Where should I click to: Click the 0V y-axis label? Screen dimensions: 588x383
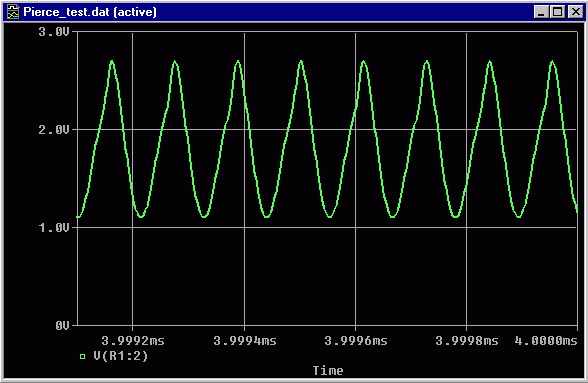[62, 326]
